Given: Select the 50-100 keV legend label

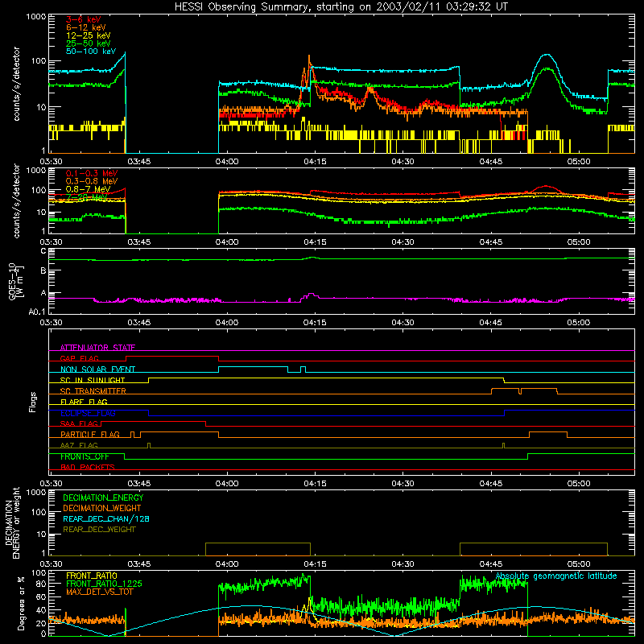Looking at the screenshot, I should pyautogui.click(x=91, y=52).
